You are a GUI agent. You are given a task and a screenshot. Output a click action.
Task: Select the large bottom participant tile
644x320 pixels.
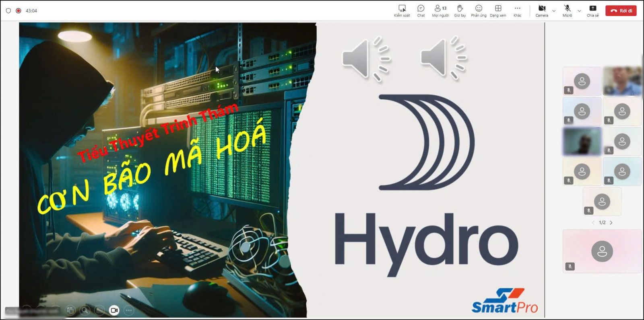(602, 251)
